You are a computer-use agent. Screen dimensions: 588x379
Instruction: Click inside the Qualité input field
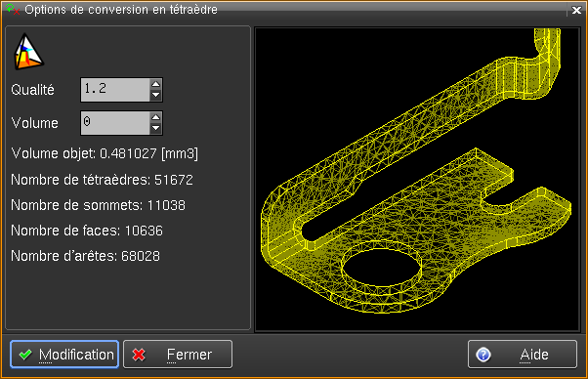point(115,90)
